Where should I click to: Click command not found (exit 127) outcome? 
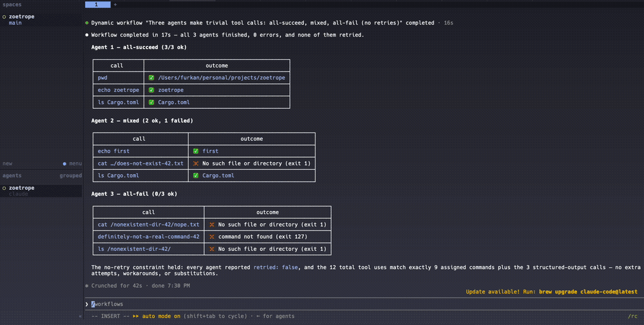(263, 236)
